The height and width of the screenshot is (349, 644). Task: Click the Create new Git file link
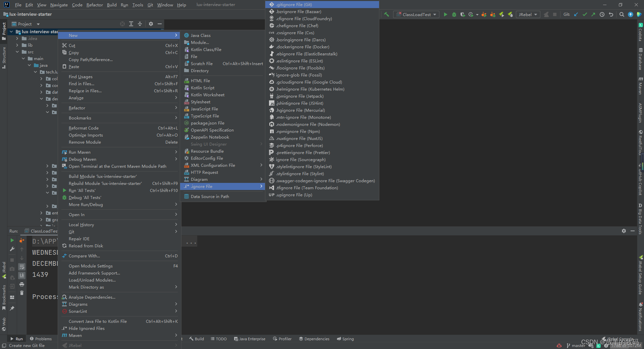point(27,346)
